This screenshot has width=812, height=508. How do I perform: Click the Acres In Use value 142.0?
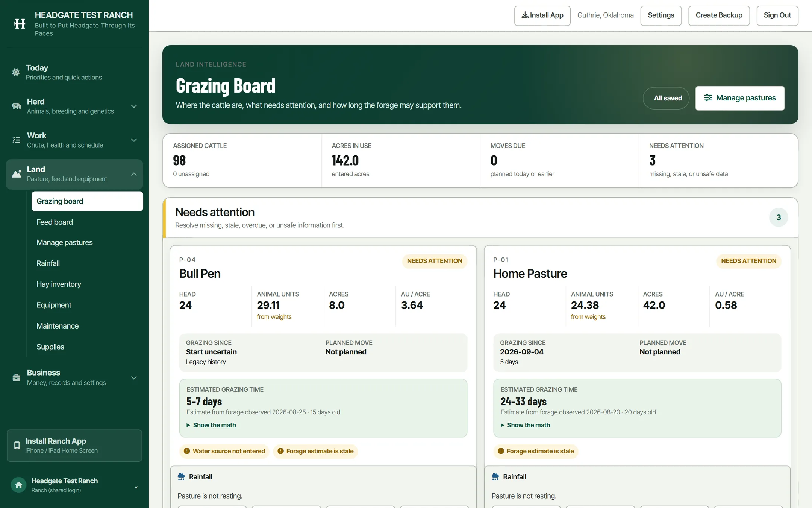tap(345, 161)
